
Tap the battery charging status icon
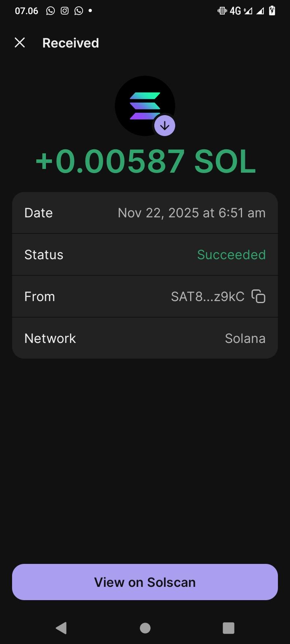272,11
